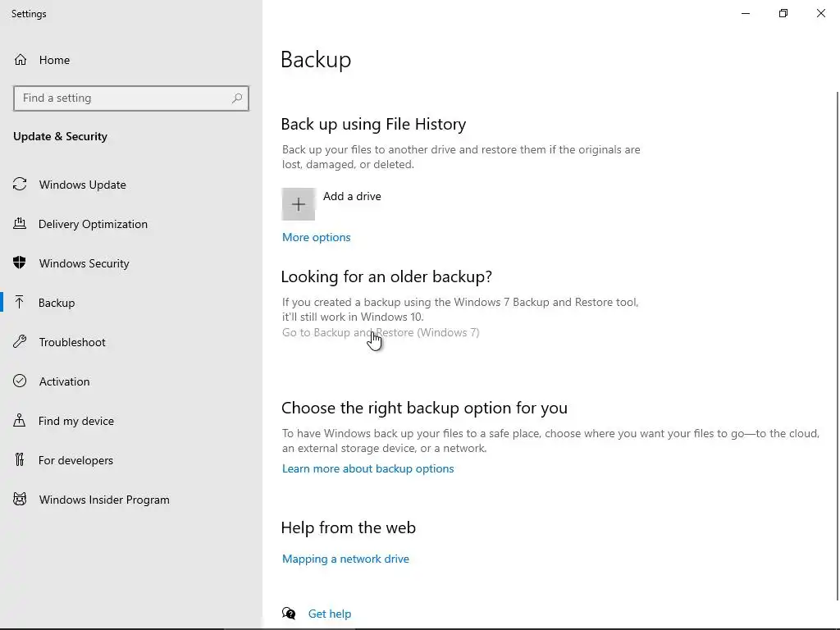
Task: Focus the Find a setting search box
Action: (123, 98)
